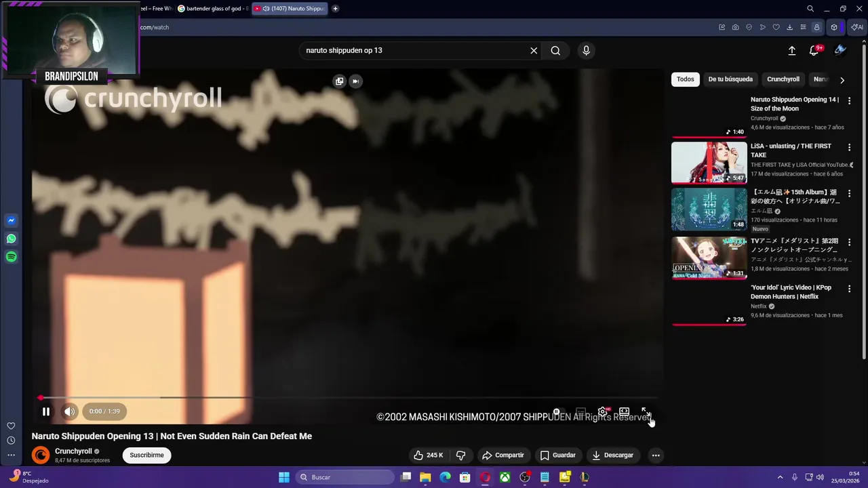The image size is (868, 488).
Task: Click the Guardar save button
Action: tap(557, 455)
